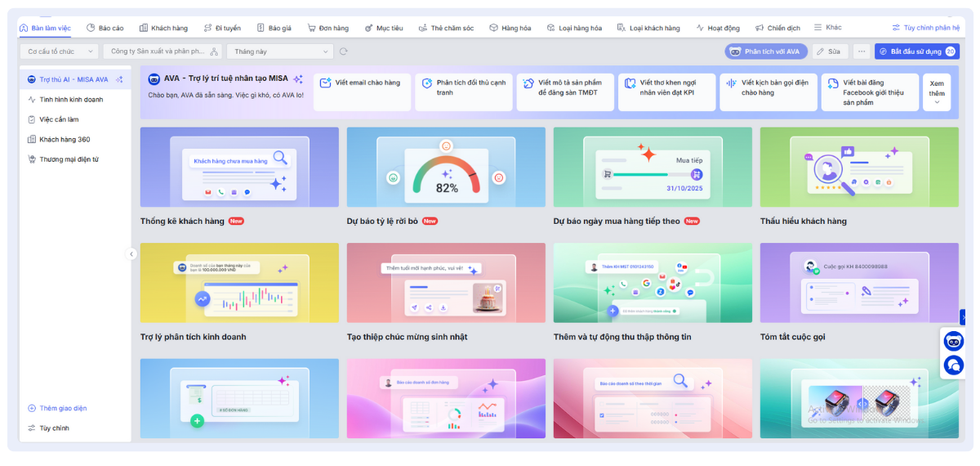This screenshot has height=466, width=980.
Task: Open the Đơn hàng tab
Action: coord(328,28)
